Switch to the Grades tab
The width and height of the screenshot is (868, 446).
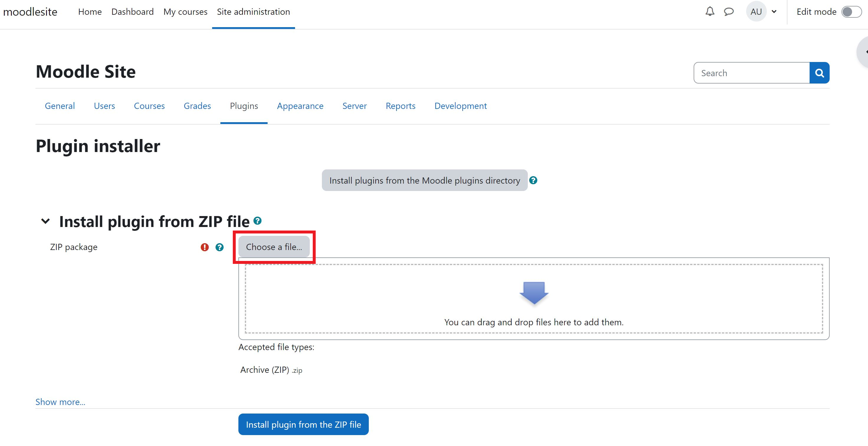coord(197,106)
